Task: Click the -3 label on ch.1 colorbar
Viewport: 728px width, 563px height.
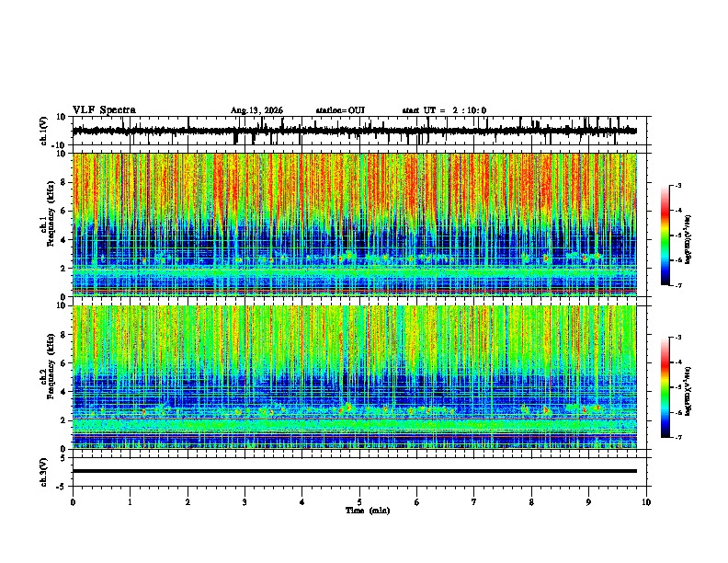Action: [x=678, y=186]
